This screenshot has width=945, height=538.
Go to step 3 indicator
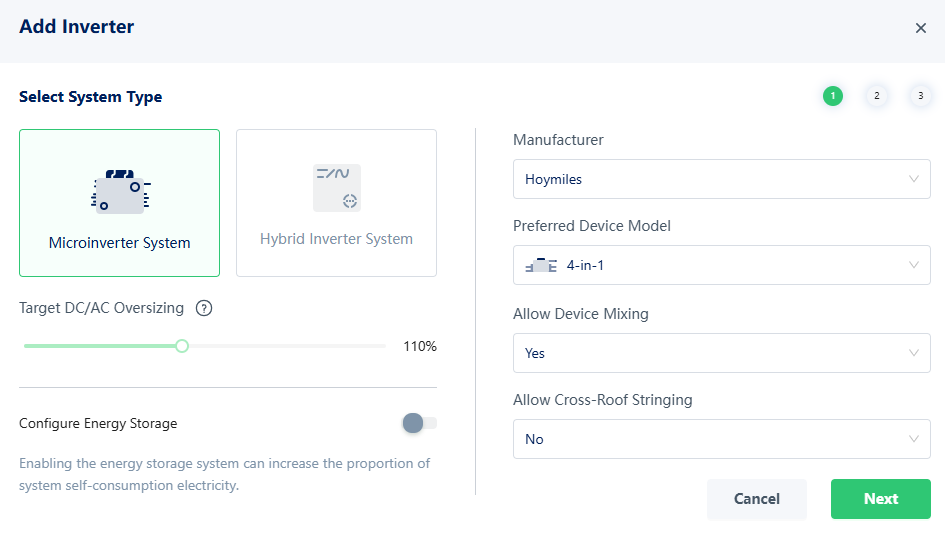920,96
